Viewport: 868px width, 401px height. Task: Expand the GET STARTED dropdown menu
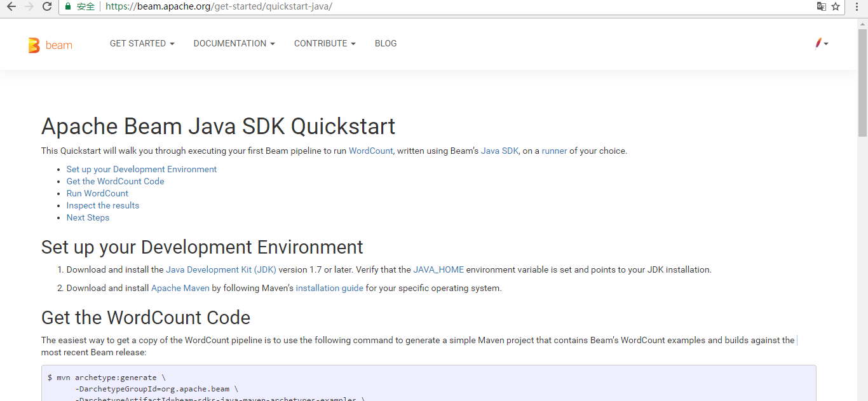coord(142,43)
